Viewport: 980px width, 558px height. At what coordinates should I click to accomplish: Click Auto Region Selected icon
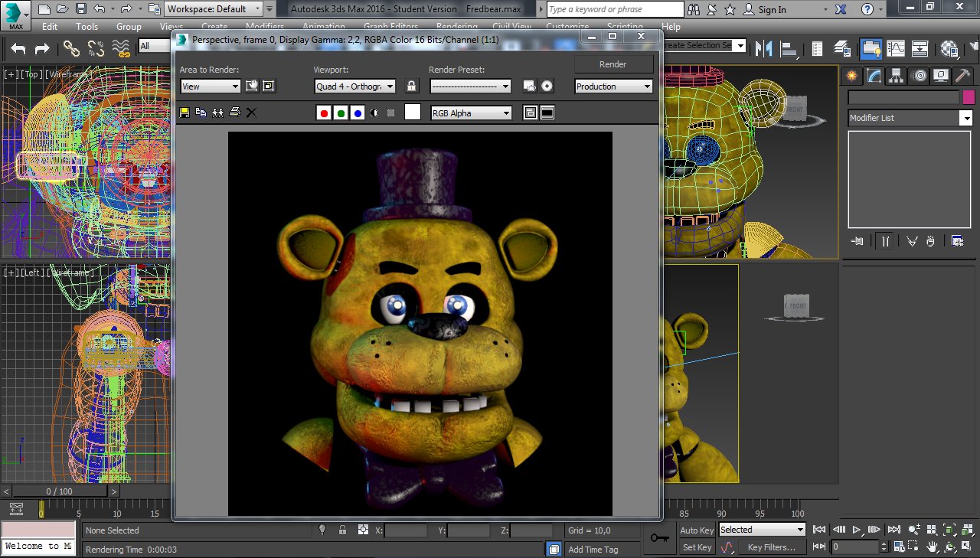pos(269,86)
